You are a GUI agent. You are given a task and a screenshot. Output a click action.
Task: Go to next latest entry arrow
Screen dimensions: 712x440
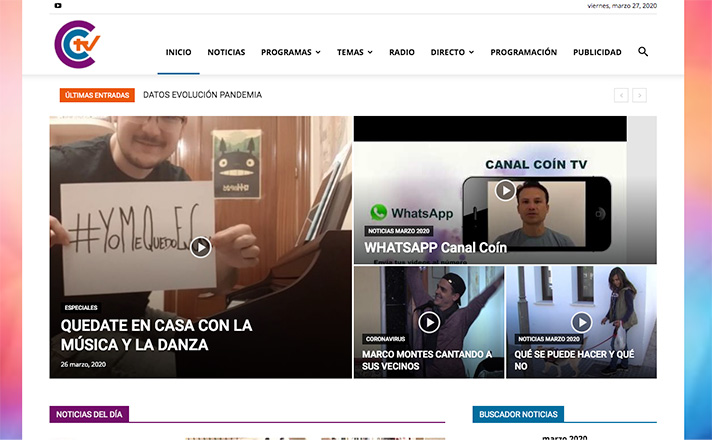click(x=640, y=95)
